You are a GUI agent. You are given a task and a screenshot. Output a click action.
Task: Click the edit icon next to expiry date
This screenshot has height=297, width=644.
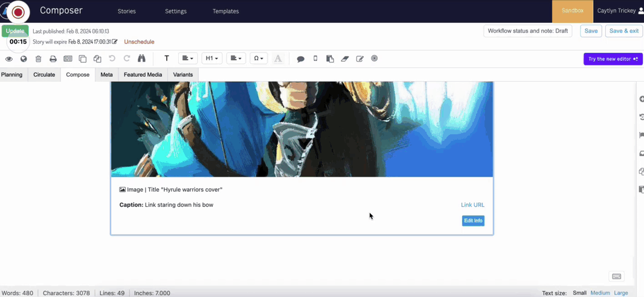pos(115,42)
